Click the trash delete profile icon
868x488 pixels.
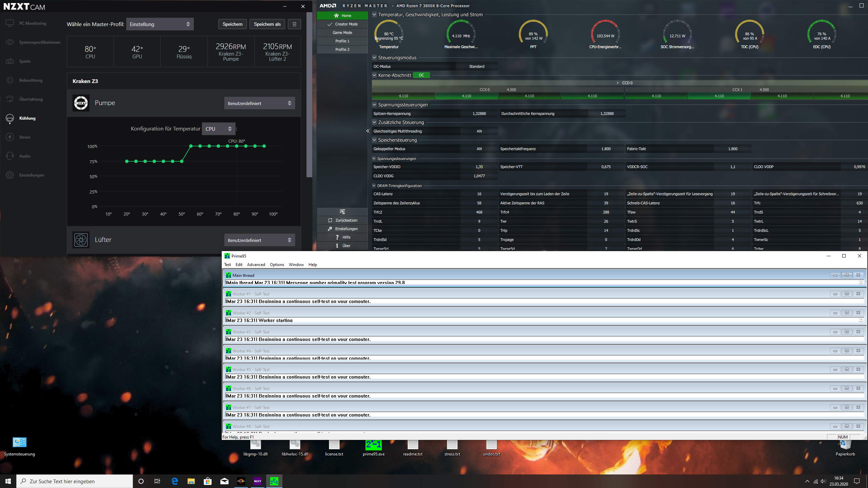click(x=294, y=24)
